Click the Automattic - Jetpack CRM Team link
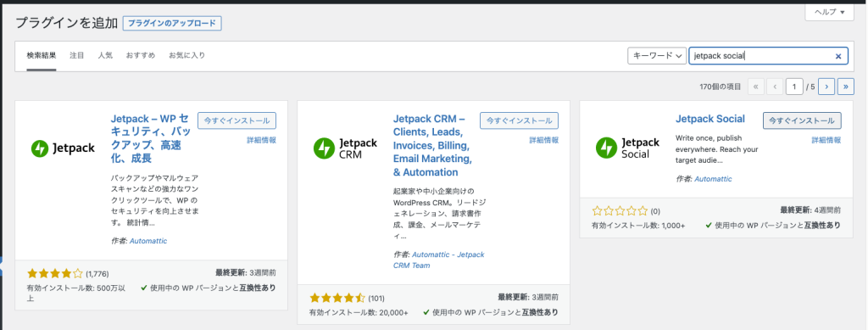The image size is (868, 330). click(x=438, y=260)
